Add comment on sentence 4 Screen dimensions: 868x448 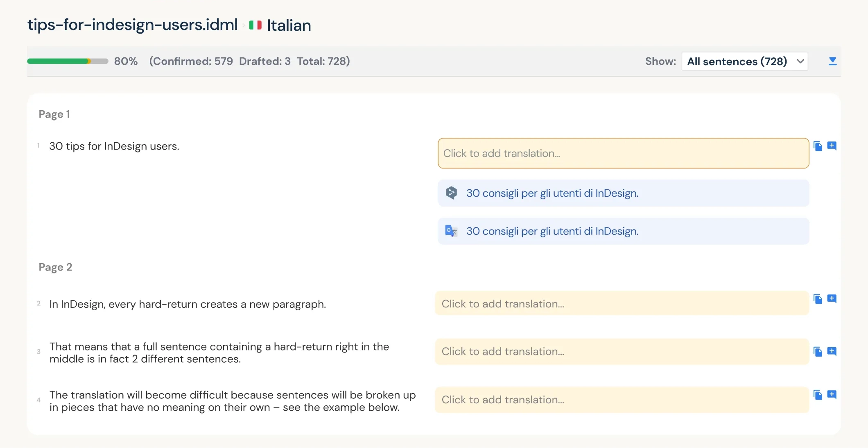[832, 395]
